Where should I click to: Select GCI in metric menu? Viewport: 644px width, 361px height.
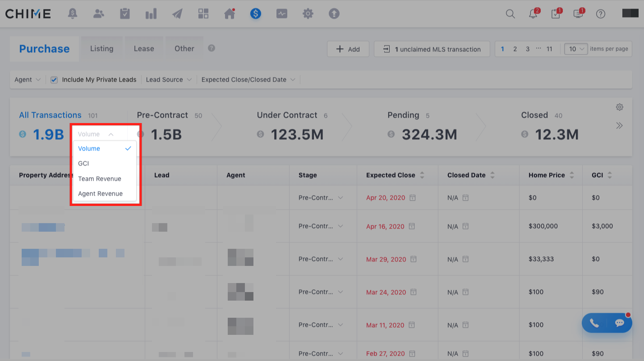(x=104, y=164)
